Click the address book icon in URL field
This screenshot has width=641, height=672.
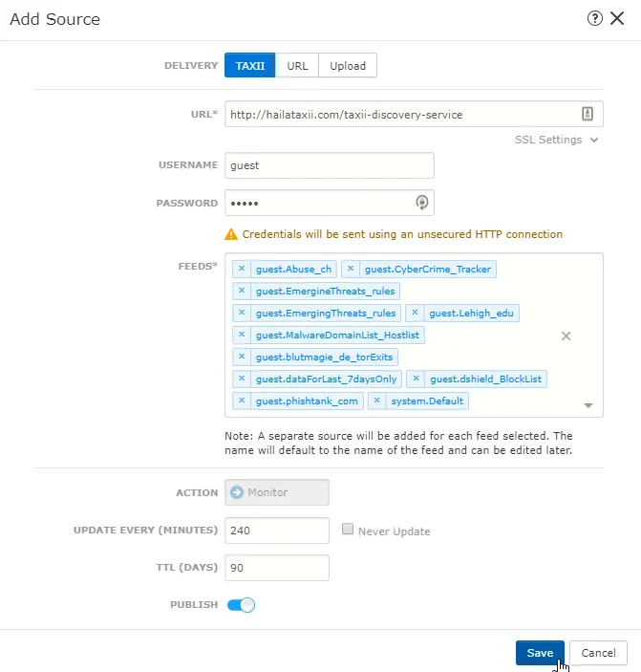588,114
